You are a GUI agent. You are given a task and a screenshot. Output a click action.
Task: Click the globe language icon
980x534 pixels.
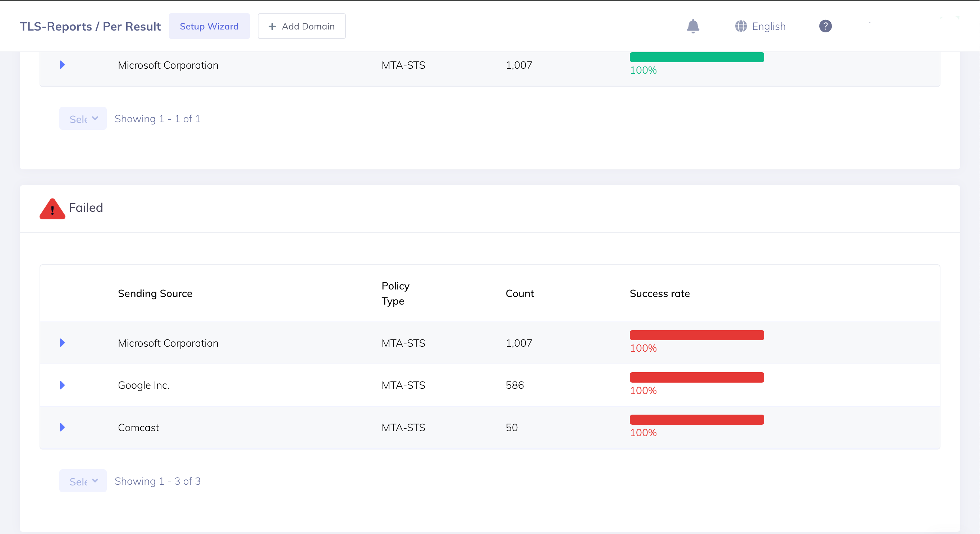point(741,26)
